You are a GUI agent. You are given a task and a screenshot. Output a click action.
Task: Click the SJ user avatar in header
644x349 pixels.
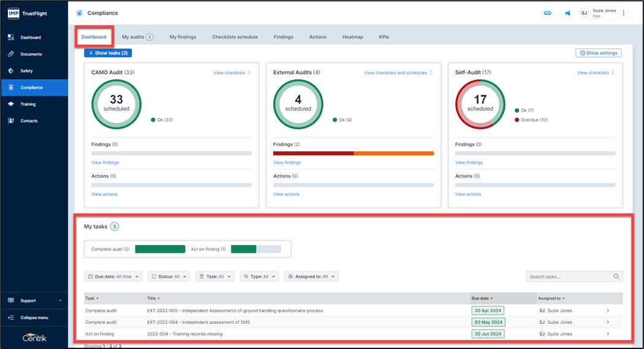click(584, 13)
